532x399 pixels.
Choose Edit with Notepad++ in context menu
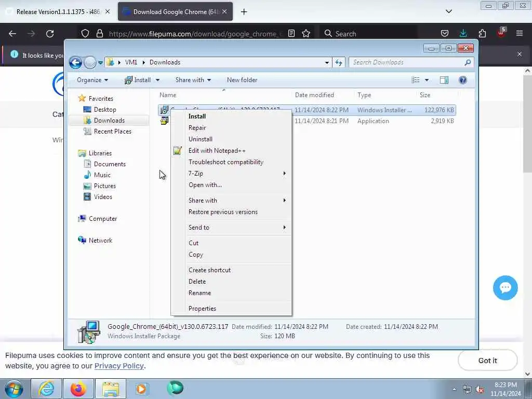tap(231, 151)
